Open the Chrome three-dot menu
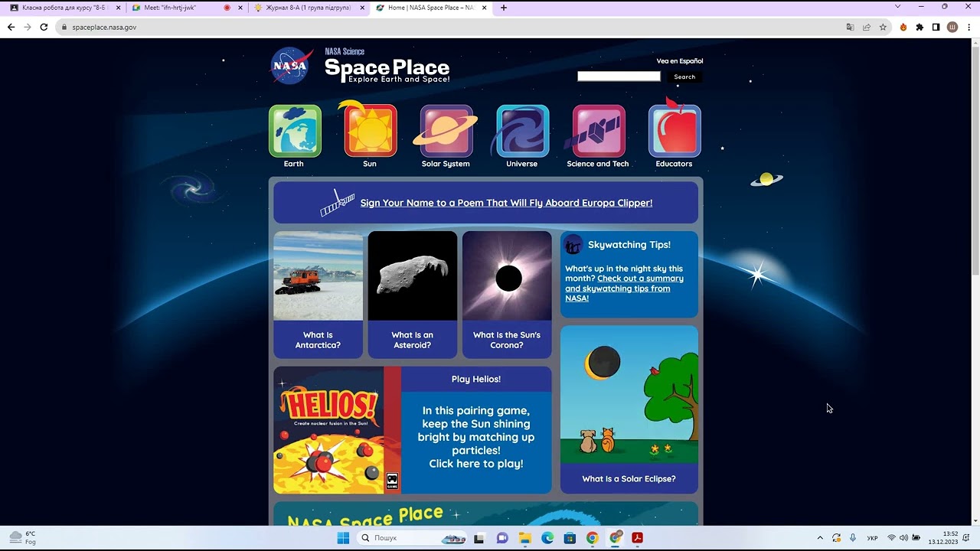This screenshot has width=980, height=551. tap(969, 27)
